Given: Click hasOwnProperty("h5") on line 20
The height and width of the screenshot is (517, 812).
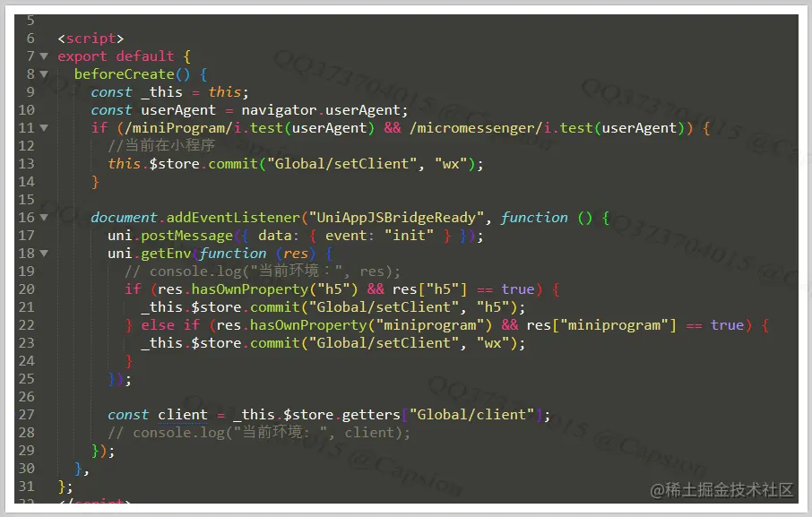Looking at the screenshot, I should click(274, 289).
